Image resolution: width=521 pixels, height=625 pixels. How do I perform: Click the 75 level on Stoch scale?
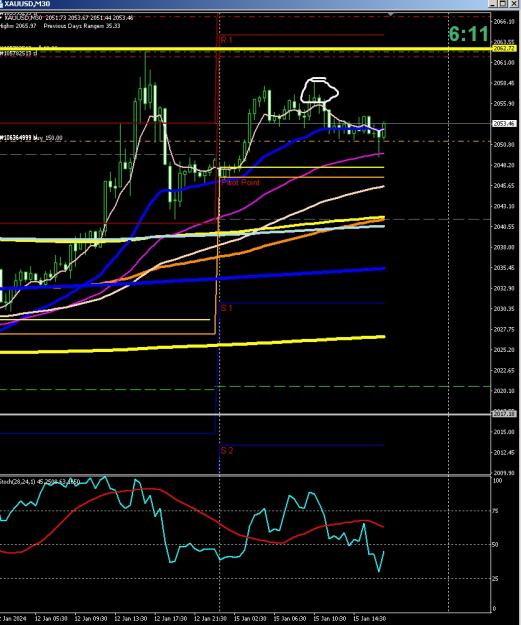[x=496, y=511]
